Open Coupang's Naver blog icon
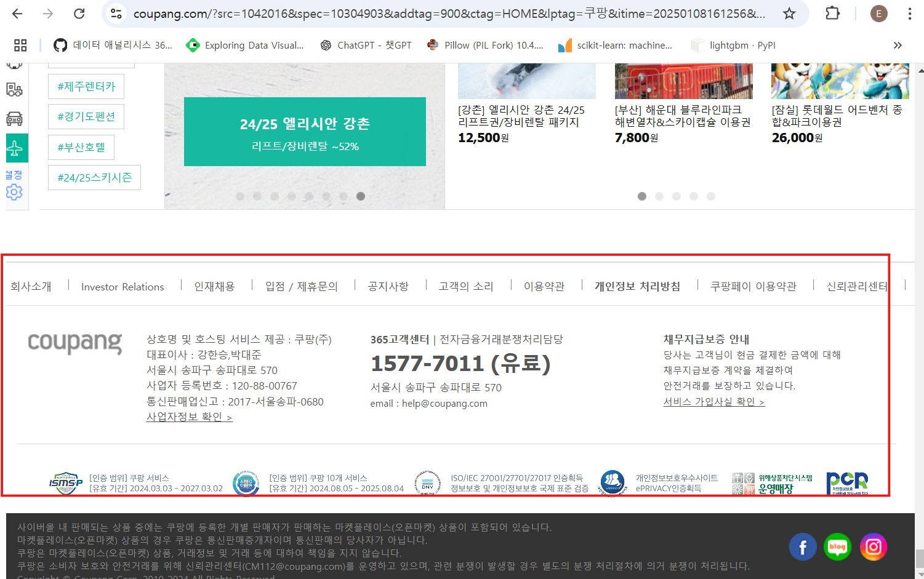This screenshot has height=579, width=924. 838,547
